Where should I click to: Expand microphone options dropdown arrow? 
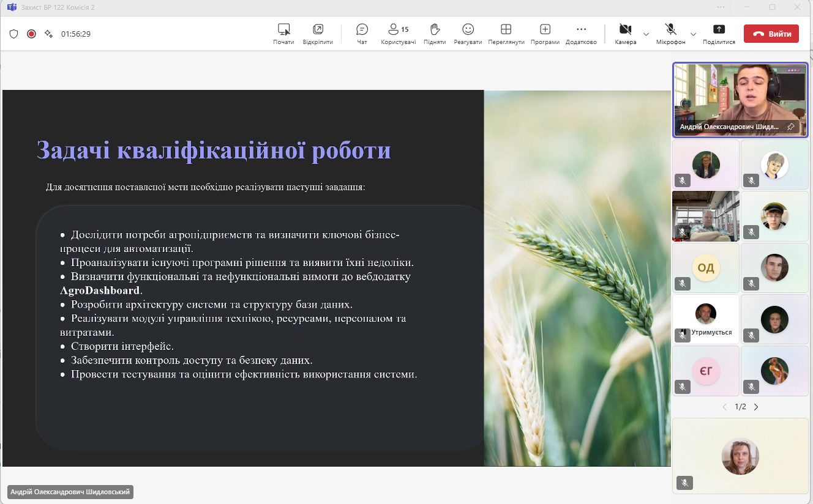pyautogui.click(x=693, y=34)
